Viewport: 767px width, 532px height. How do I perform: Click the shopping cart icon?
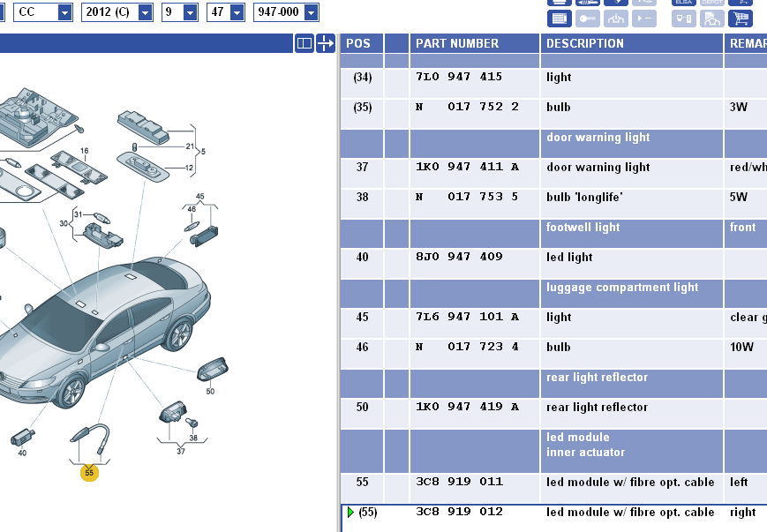741,19
